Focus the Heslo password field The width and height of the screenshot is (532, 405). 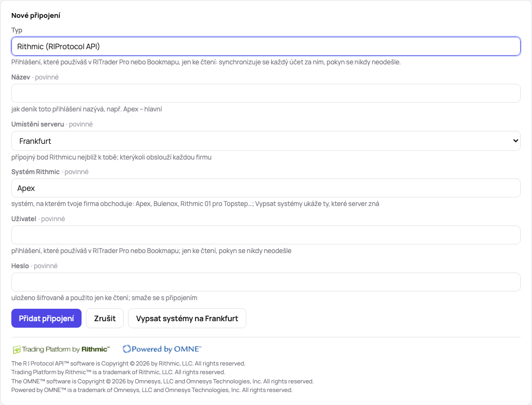[266, 282]
